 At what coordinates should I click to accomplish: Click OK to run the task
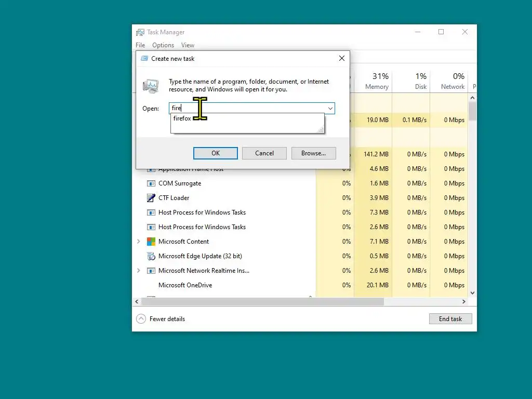click(216, 153)
